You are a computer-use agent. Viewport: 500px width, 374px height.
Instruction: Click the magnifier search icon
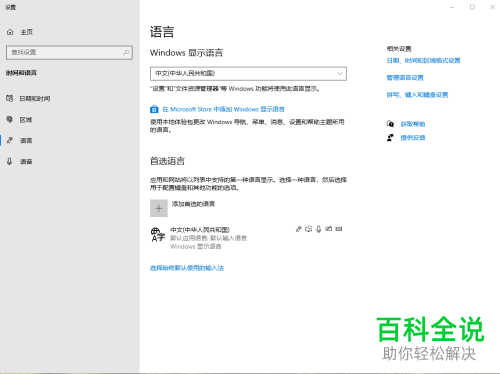click(126, 52)
